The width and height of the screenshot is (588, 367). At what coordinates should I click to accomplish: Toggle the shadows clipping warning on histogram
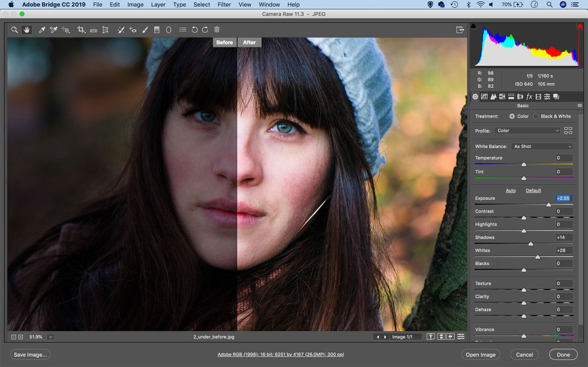[x=473, y=27]
